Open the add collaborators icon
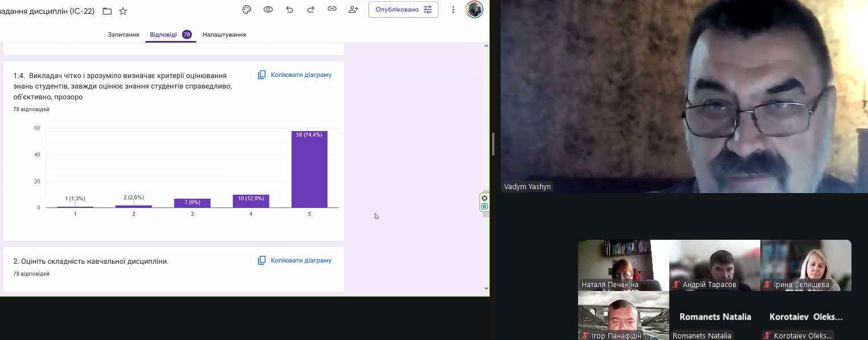This screenshot has width=868, height=340. click(x=354, y=10)
